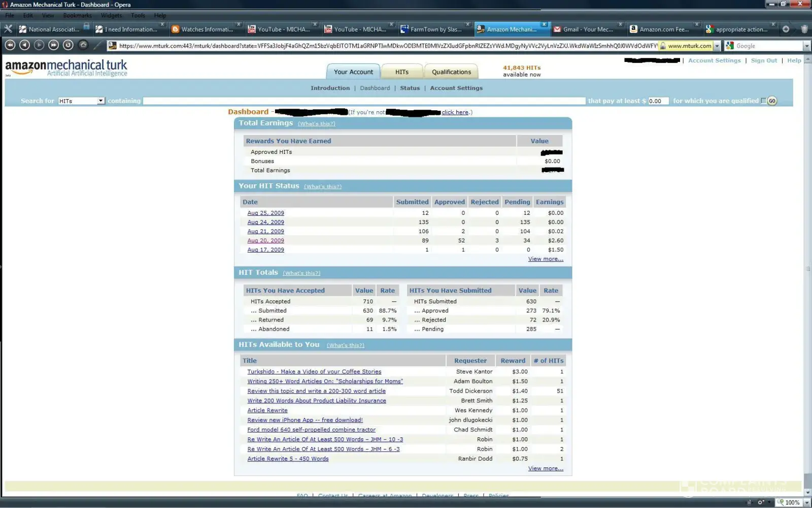
Task: Open the Bookmarks menu
Action: (77, 15)
